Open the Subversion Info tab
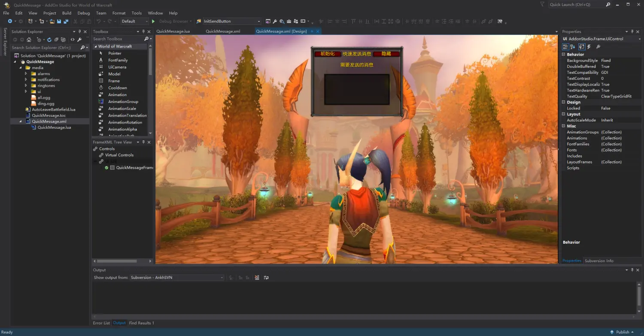Image resolution: width=644 pixels, height=336 pixels. point(599,260)
